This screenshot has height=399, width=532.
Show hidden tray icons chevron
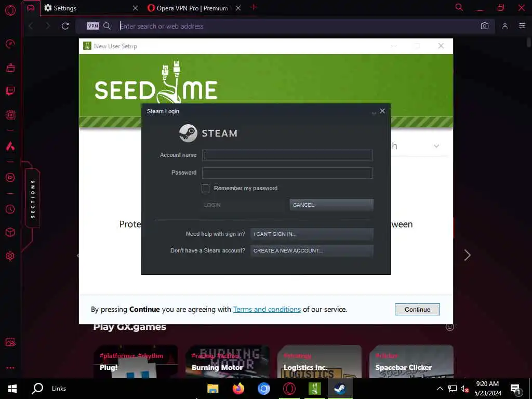pos(440,389)
